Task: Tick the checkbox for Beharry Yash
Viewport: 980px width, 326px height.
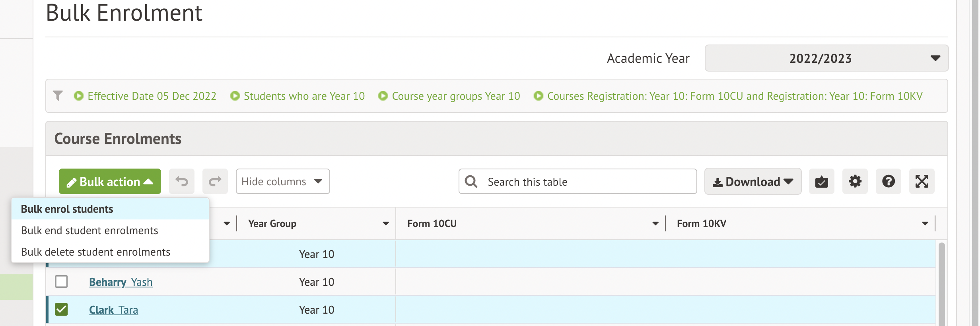Action: 61,281
